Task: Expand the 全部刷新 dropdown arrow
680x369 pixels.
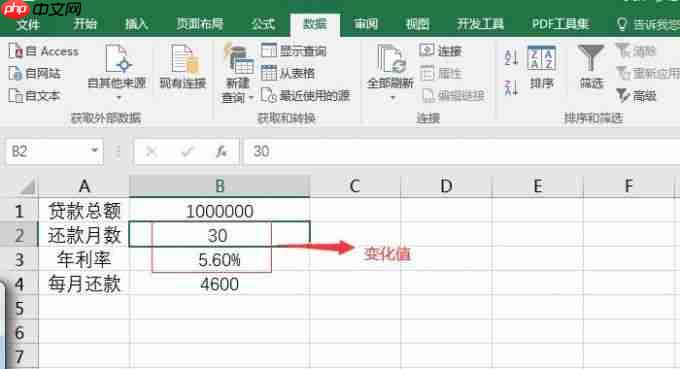Action: pyautogui.click(x=392, y=98)
